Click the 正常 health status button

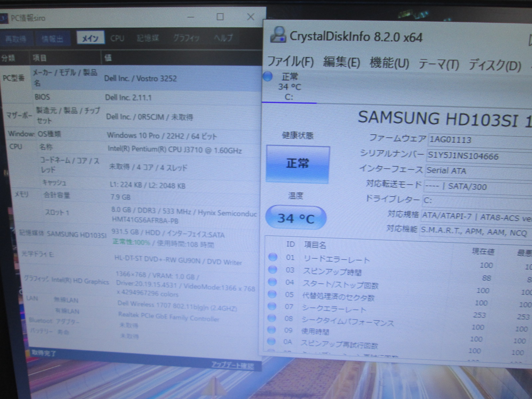298,164
